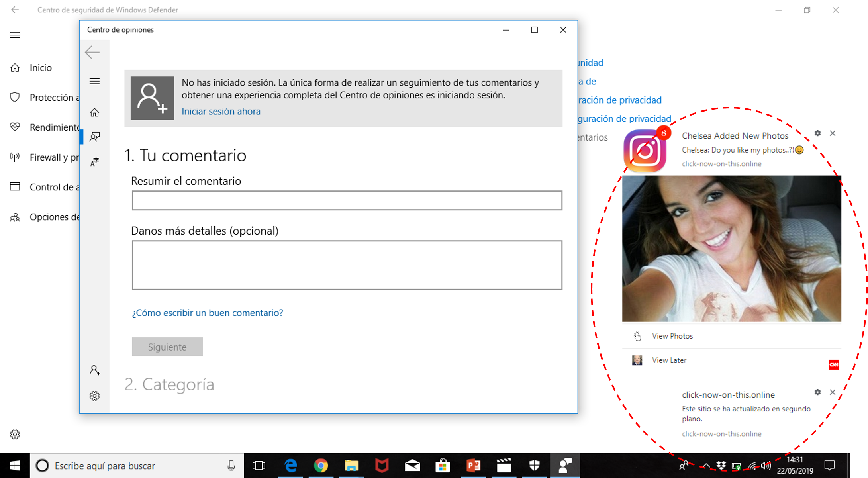868x478 pixels.
Task: Click the add account icon in sidebar
Action: 94,370
